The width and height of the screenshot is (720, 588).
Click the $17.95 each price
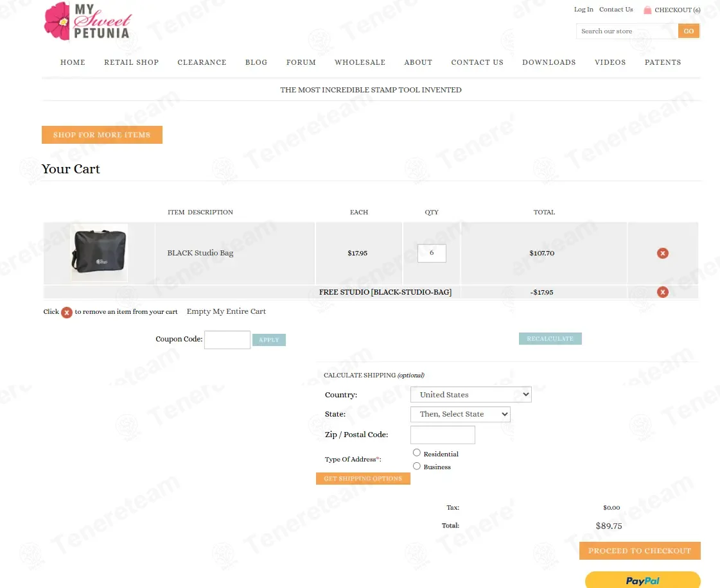pyautogui.click(x=357, y=253)
